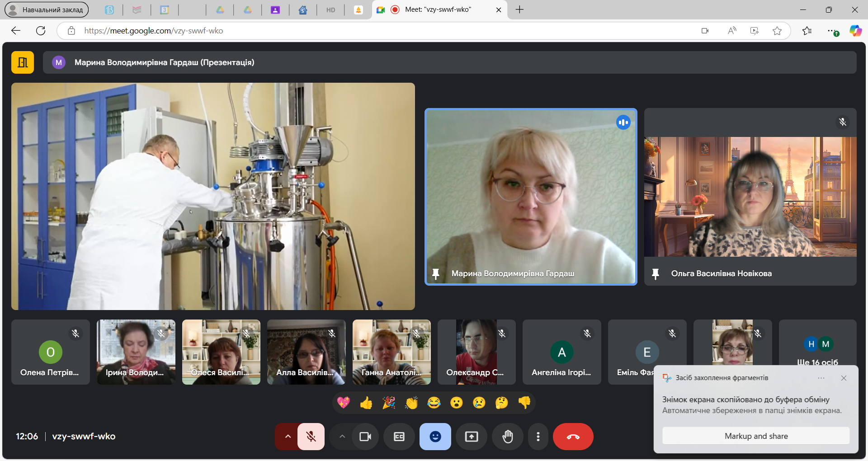Switch to the orange bell icon tab
The width and height of the screenshot is (868, 461).
pos(359,9)
